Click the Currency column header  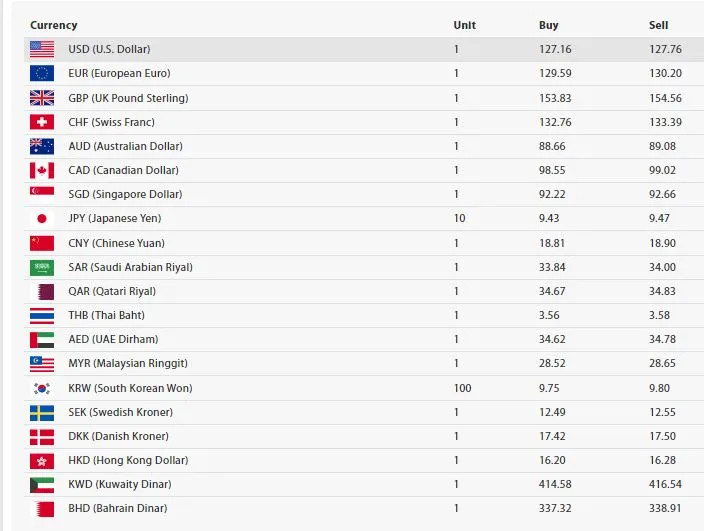(x=53, y=25)
